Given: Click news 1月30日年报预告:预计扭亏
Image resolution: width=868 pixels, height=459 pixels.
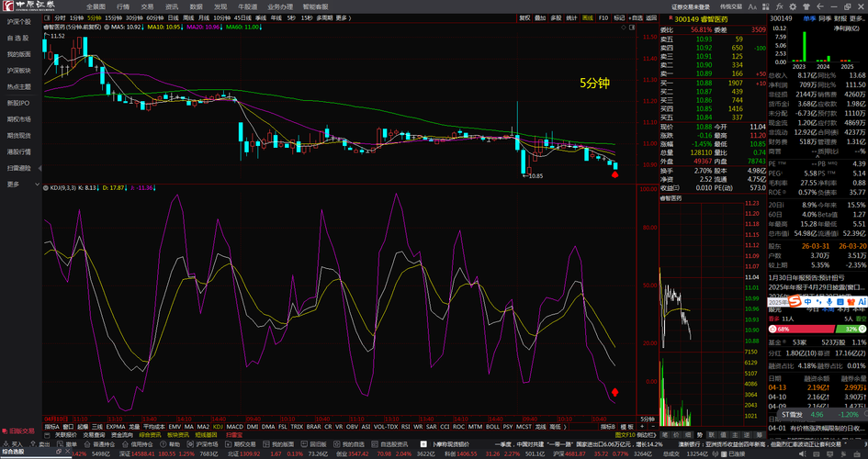Looking at the screenshot, I should click(807, 277).
